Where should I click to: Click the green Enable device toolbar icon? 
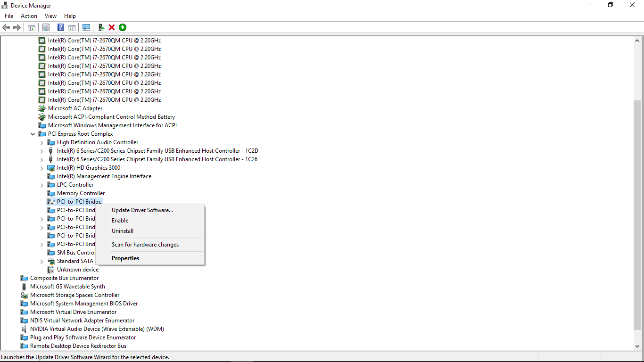123,27
